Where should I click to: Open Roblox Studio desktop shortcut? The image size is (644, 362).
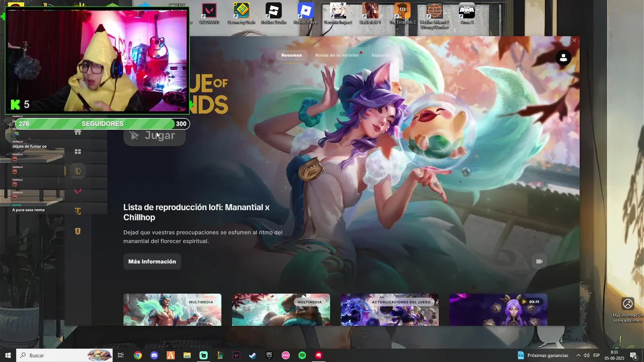coord(274,14)
